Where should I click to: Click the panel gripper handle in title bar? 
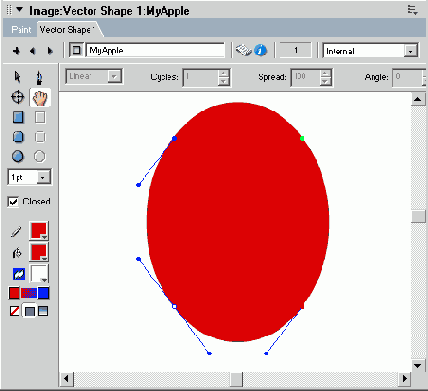(9, 10)
